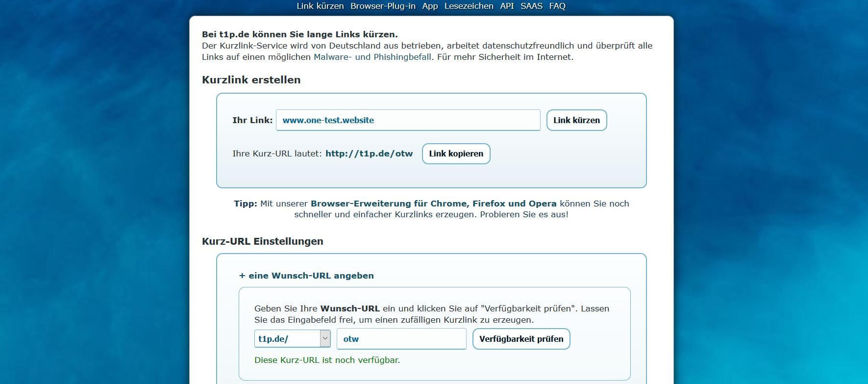This screenshot has width=868, height=384.
Task: Collapse the eine Wunsch-URL angeben section
Action: pos(306,276)
